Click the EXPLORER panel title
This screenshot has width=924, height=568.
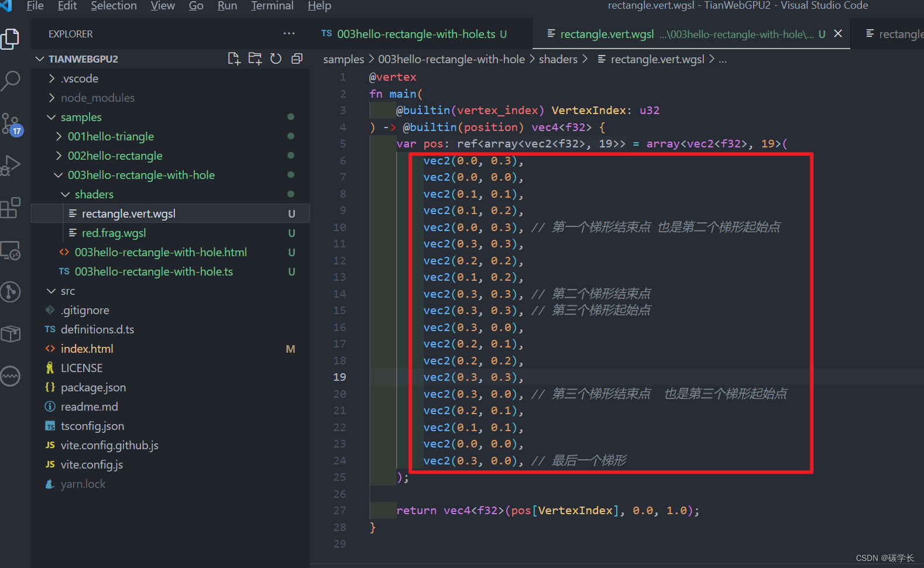pyautogui.click(x=70, y=34)
